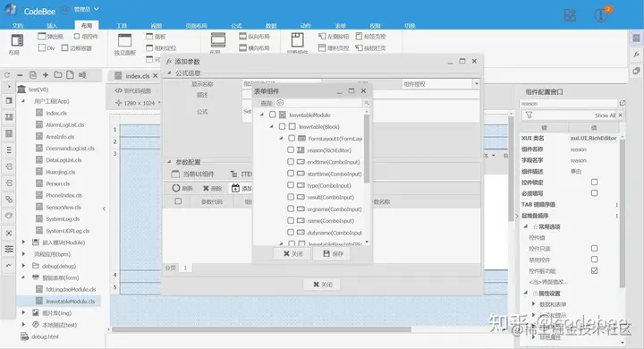Screen dimensions: 644x349
Task: Open the apps grid icon in header
Action: pos(570,15)
